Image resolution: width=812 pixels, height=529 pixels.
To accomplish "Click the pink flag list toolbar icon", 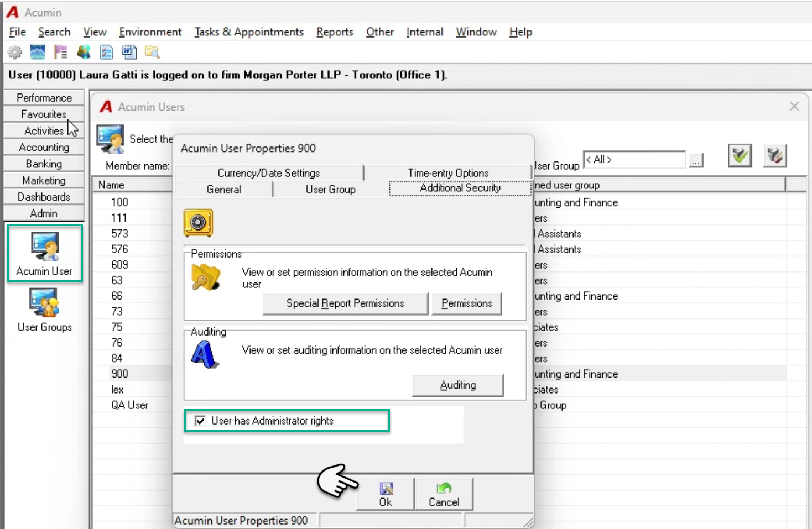I will 60,53.
